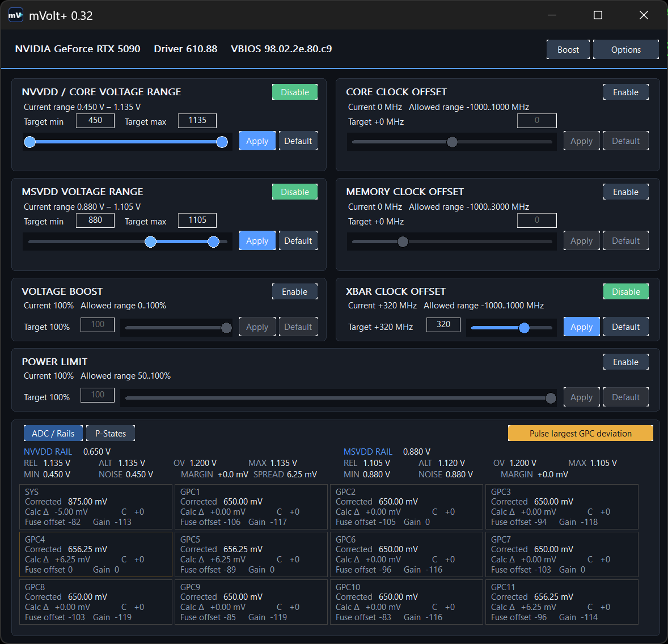
Task: Reset MSVDD voltage range to Default
Action: [x=298, y=240]
